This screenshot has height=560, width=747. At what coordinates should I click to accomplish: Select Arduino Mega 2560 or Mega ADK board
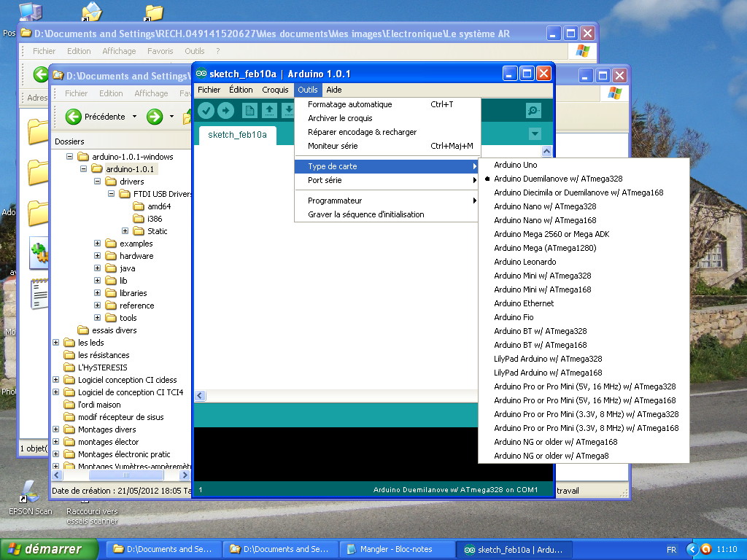[x=551, y=234]
